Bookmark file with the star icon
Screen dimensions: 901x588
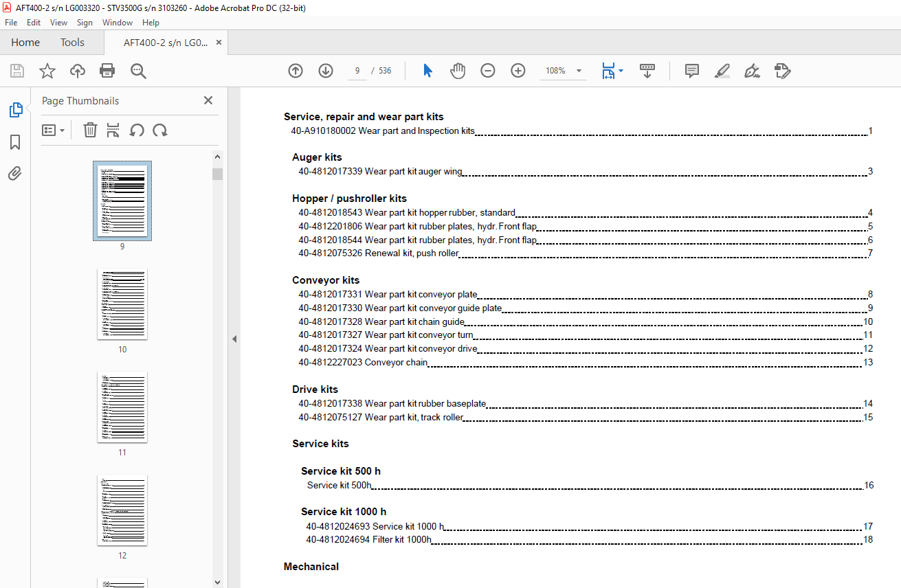coord(47,71)
